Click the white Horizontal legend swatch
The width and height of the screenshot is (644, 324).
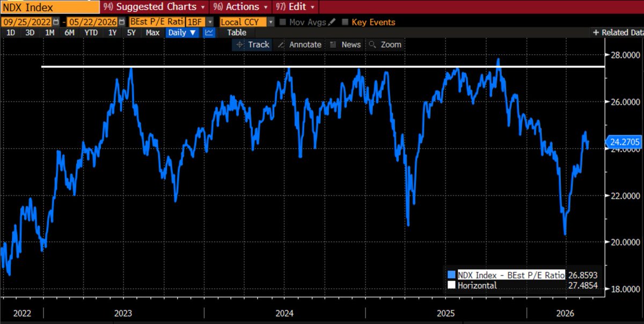pyautogui.click(x=452, y=285)
